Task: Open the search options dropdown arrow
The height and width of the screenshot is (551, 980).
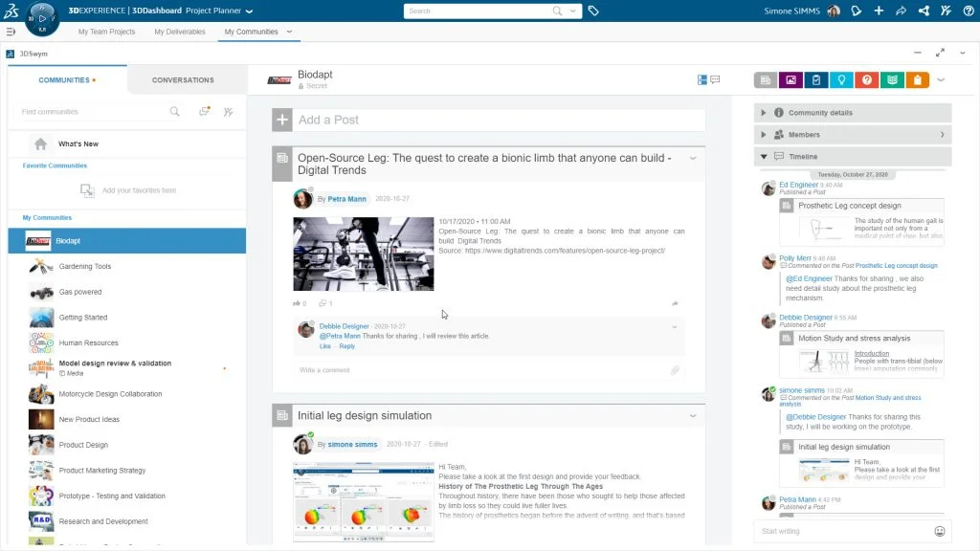Action: 572,11
